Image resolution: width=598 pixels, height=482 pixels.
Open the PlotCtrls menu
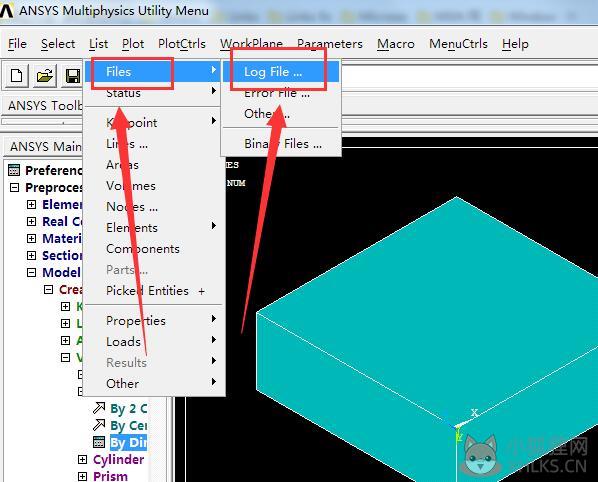pyautogui.click(x=182, y=44)
